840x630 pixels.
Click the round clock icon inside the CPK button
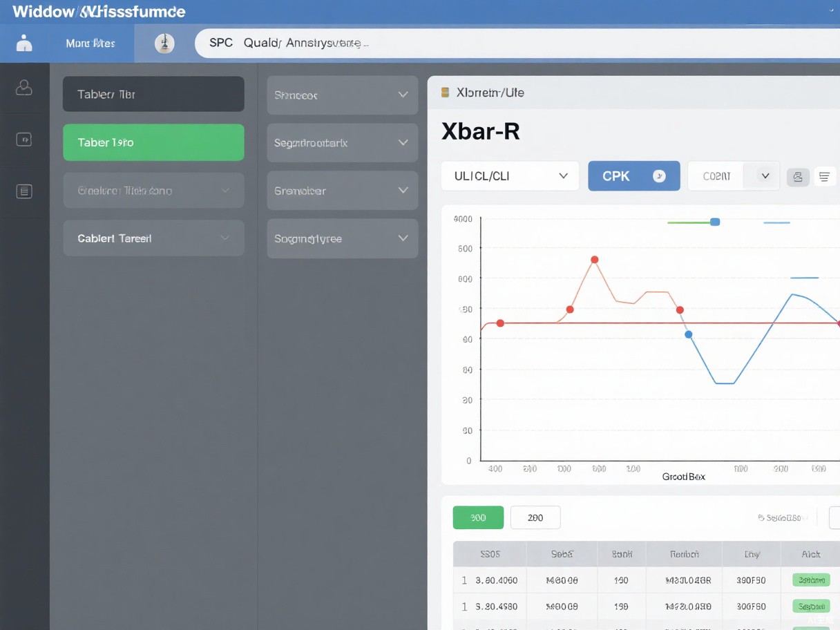(x=659, y=176)
